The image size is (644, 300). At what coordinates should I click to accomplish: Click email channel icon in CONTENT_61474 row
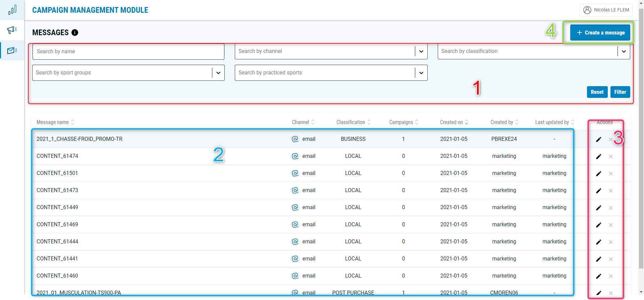(x=295, y=156)
